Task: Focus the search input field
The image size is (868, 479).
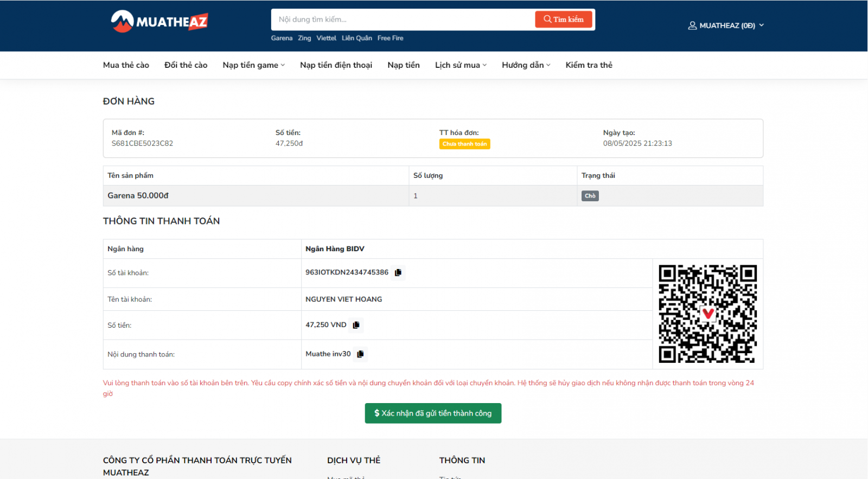Action: pyautogui.click(x=403, y=20)
